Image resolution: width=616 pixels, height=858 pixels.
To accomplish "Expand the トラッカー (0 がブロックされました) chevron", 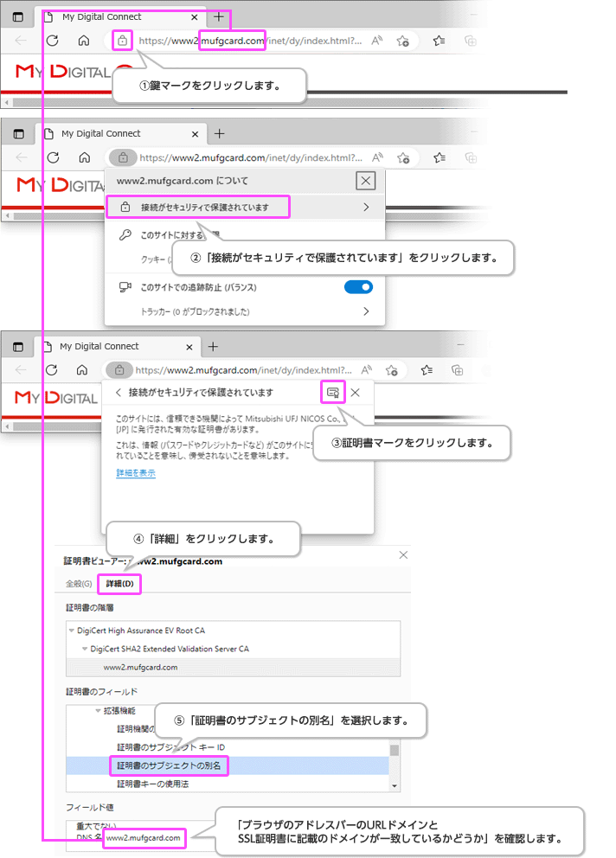I will click(x=366, y=311).
